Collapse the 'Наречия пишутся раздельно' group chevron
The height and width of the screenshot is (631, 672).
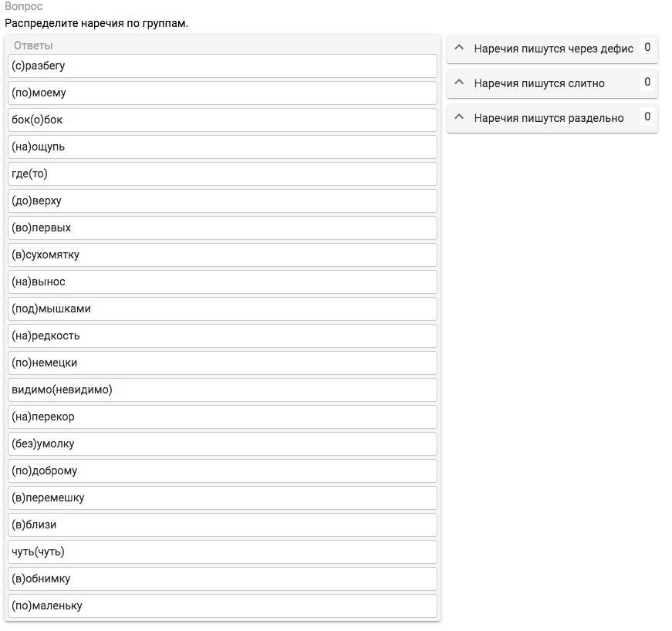[459, 117]
